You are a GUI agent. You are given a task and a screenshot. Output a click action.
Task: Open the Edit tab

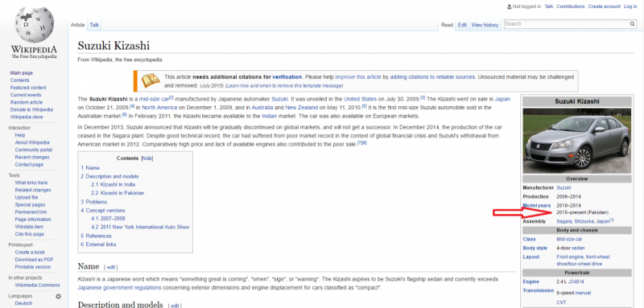tap(462, 25)
